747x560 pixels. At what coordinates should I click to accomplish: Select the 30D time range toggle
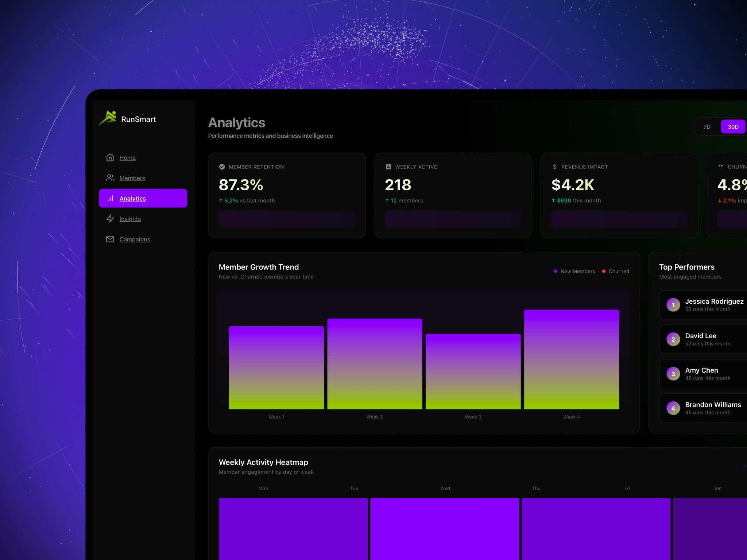pyautogui.click(x=733, y=127)
